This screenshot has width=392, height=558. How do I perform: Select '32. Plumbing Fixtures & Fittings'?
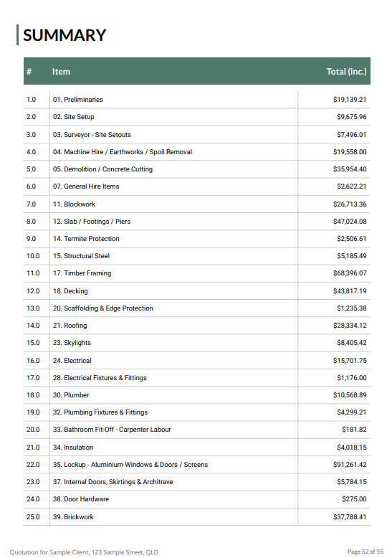(100, 412)
